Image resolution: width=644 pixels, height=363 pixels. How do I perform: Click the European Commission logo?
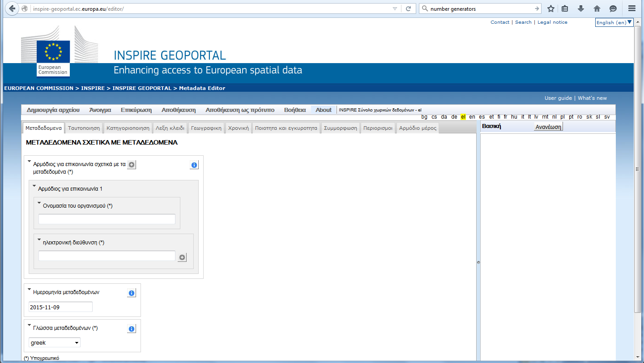[x=53, y=58]
